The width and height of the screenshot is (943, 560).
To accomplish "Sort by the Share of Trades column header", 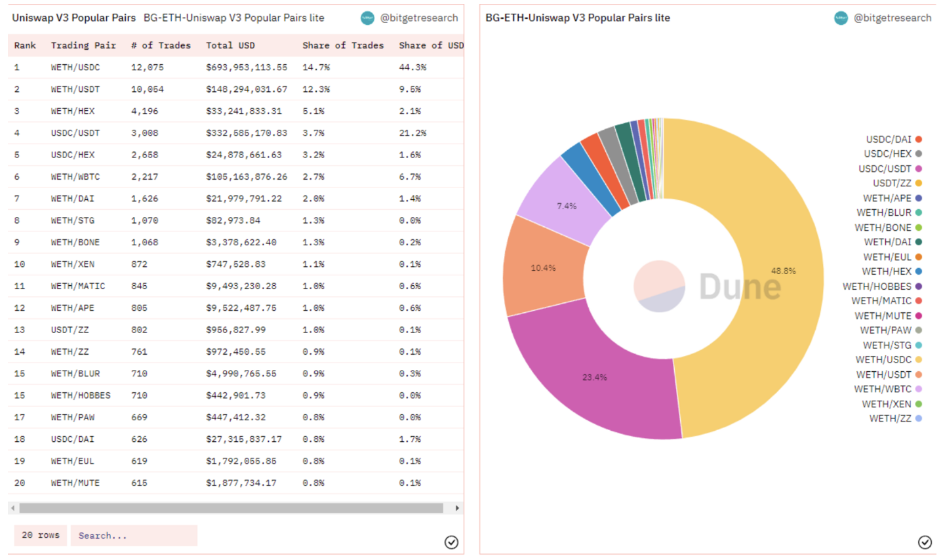I will click(x=343, y=45).
